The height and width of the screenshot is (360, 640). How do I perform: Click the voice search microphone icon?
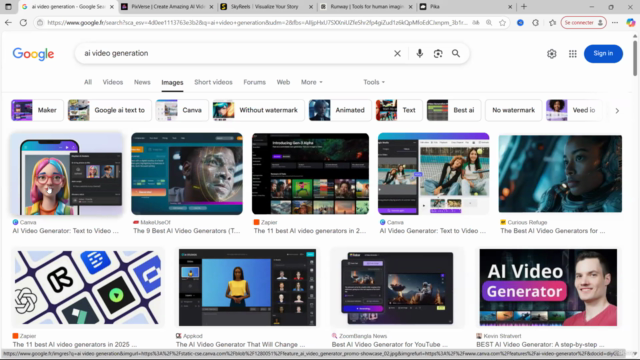pyautogui.click(x=420, y=53)
